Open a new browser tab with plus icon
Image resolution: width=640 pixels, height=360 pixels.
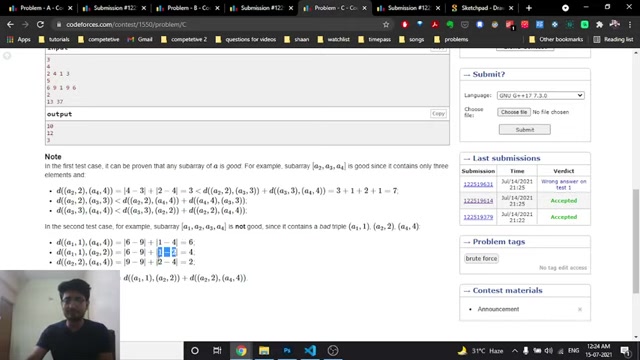click(x=529, y=8)
